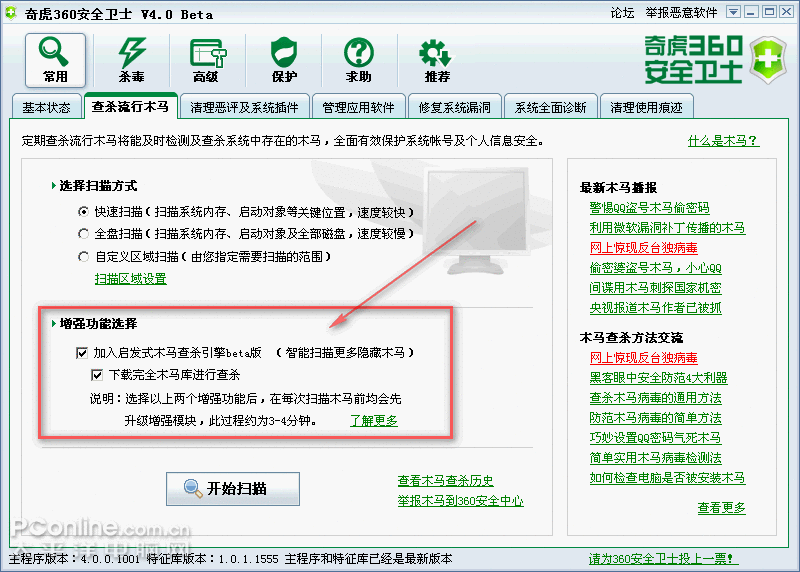Viewport: 800px width, 572px height.
Task: Open 巧妙设置QQ密码气死木马 link
Action: [x=656, y=438]
